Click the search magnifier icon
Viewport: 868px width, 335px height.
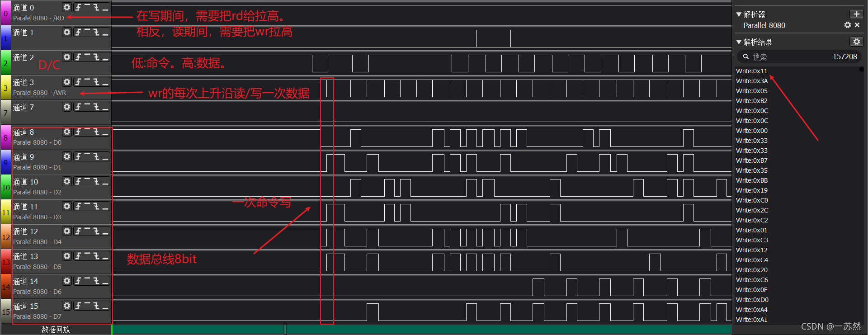746,57
